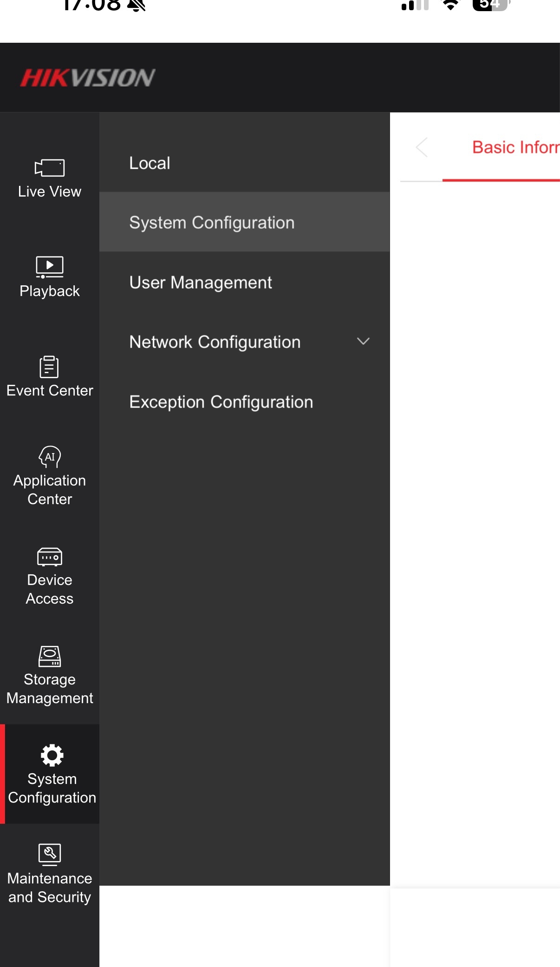560x967 pixels.
Task: Select the Local menu item
Action: pyautogui.click(x=150, y=163)
